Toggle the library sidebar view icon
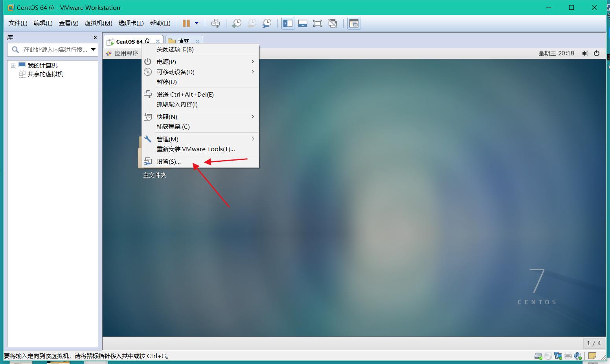The image size is (610, 364). tap(288, 24)
